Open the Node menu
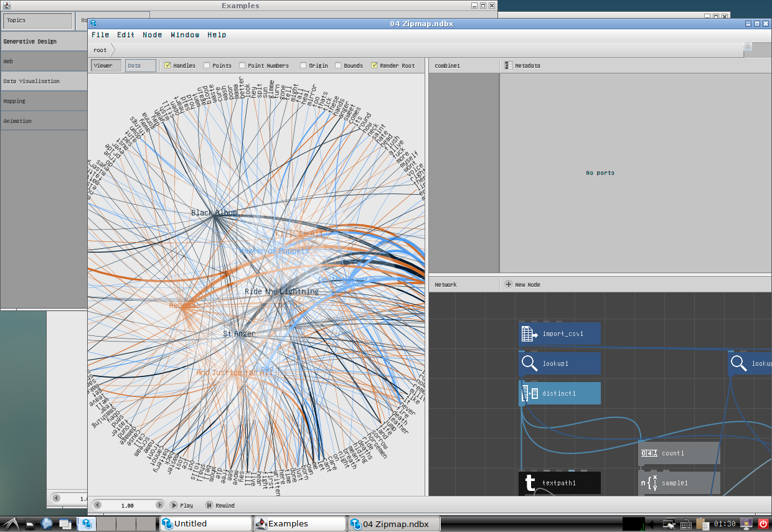The width and height of the screenshot is (772, 532). tap(153, 35)
